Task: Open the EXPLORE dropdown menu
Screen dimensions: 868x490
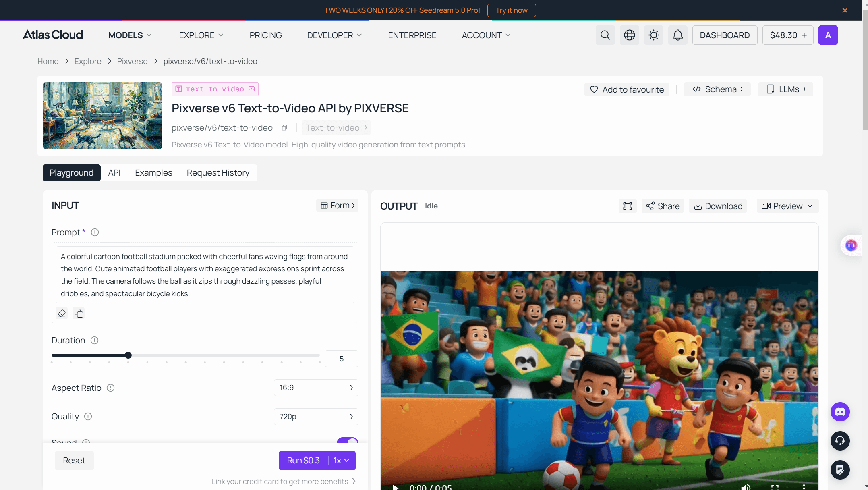Action: [201, 35]
